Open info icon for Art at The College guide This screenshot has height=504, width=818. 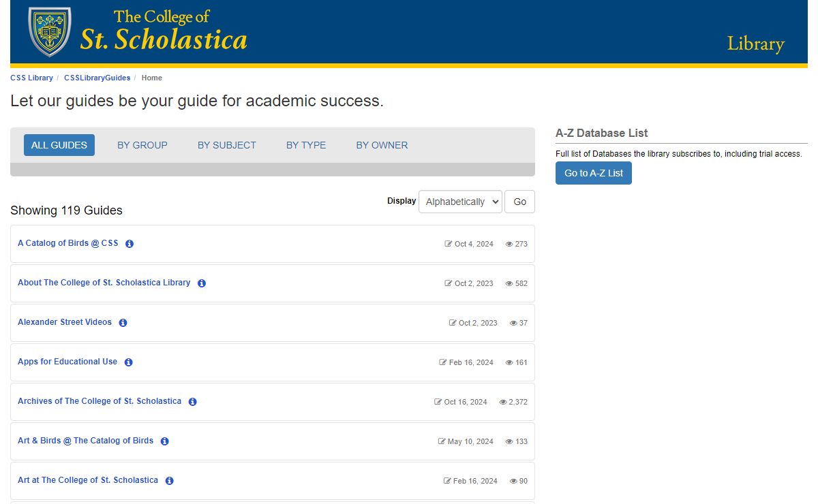tap(169, 481)
